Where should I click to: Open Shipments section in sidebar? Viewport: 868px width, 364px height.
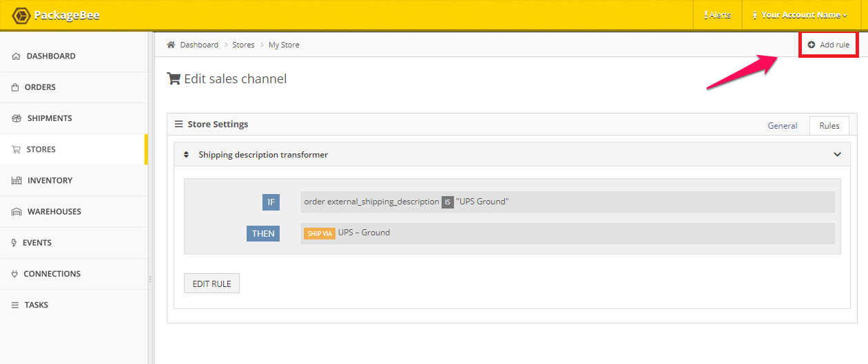click(x=74, y=118)
